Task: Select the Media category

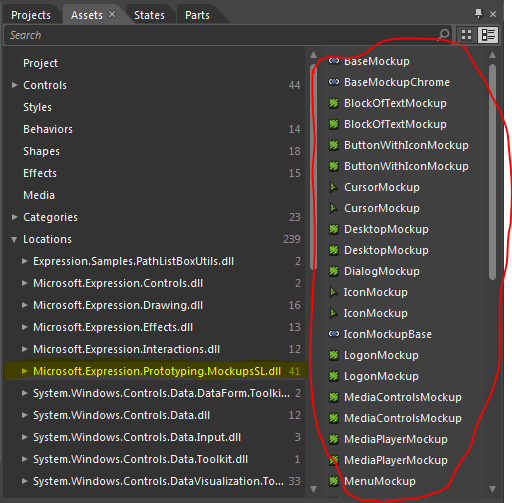Action: point(39,195)
